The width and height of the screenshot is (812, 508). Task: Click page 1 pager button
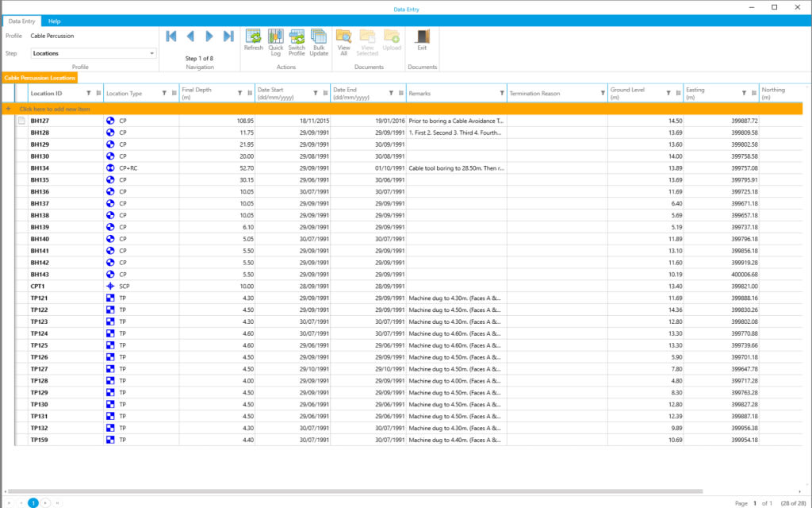tap(33, 502)
